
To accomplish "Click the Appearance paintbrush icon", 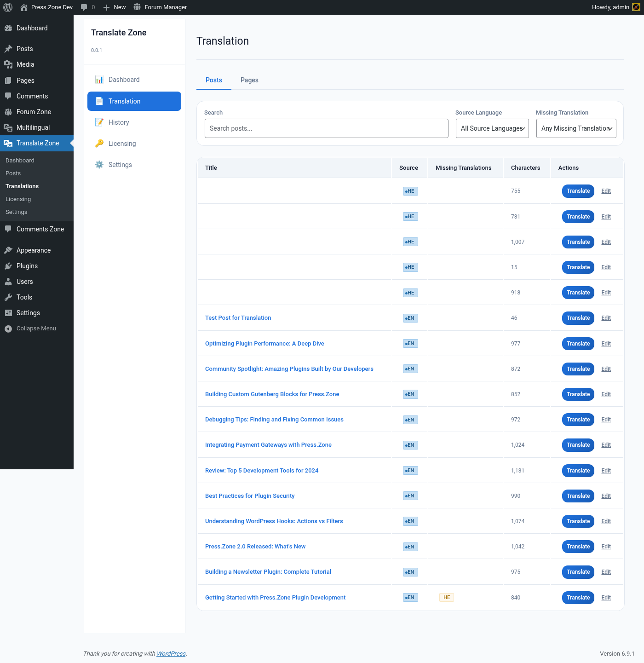I will pyautogui.click(x=8, y=250).
